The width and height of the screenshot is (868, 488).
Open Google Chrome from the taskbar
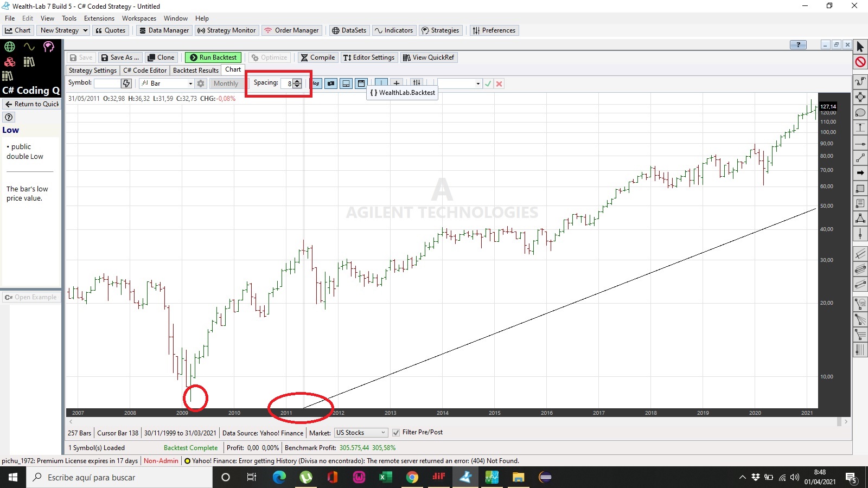pyautogui.click(x=412, y=477)
